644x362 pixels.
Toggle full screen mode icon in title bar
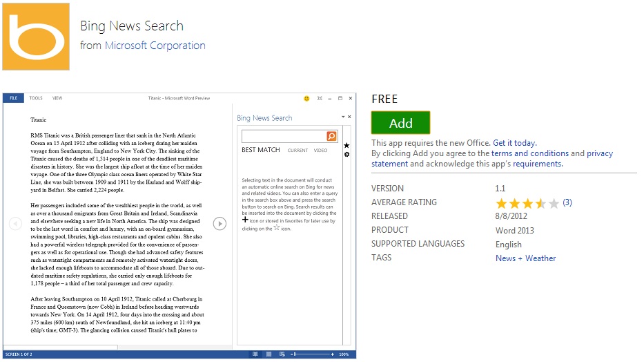tap(320, 98)
